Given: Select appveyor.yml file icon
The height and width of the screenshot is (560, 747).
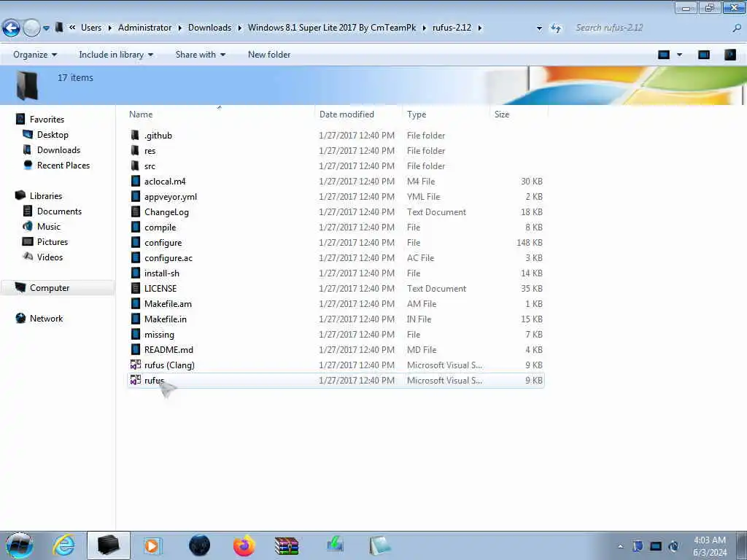Looking at the screenshot, I should point(135,197).
